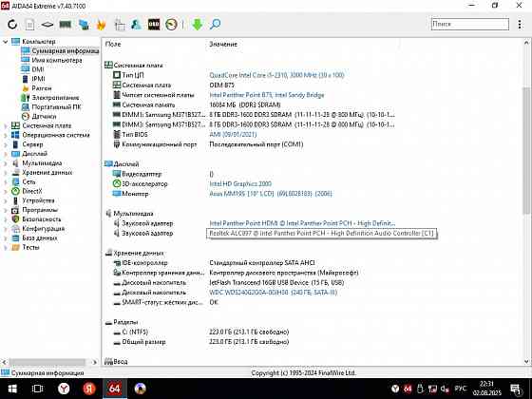Open the Intel Panther Point B75 chipset link

point(267,95)
